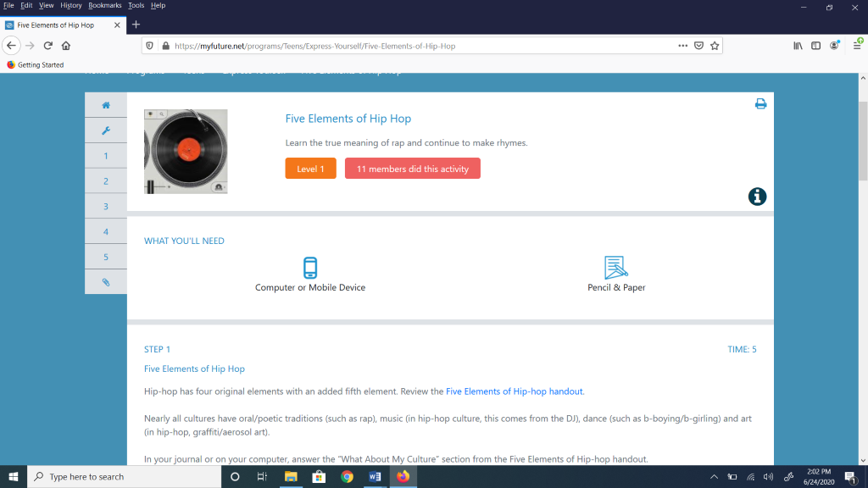Click the Level 1 button
The width and height of the screenshot is (868, 488).
click(310, 169)
